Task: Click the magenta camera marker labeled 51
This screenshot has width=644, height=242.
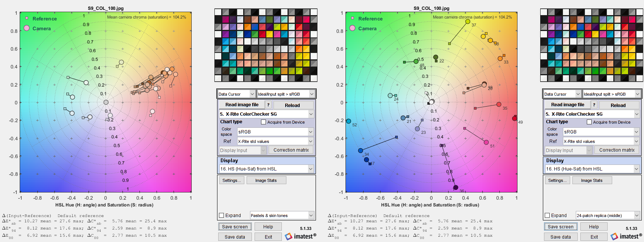Action: point(486,142)
